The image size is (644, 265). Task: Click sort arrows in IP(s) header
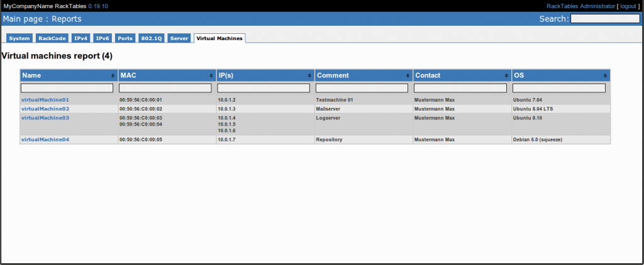309,75
